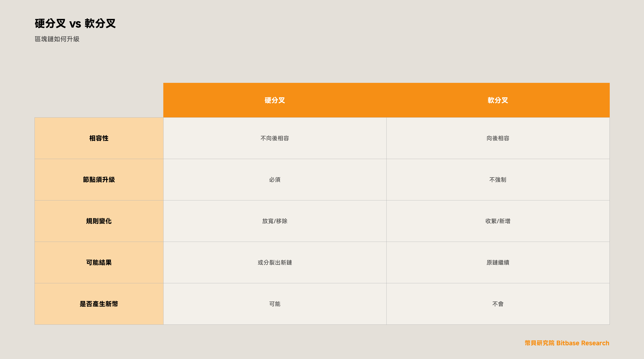Click the '不會' cell in the last row
The image size is (644, 359).
(x=498, y=304)
